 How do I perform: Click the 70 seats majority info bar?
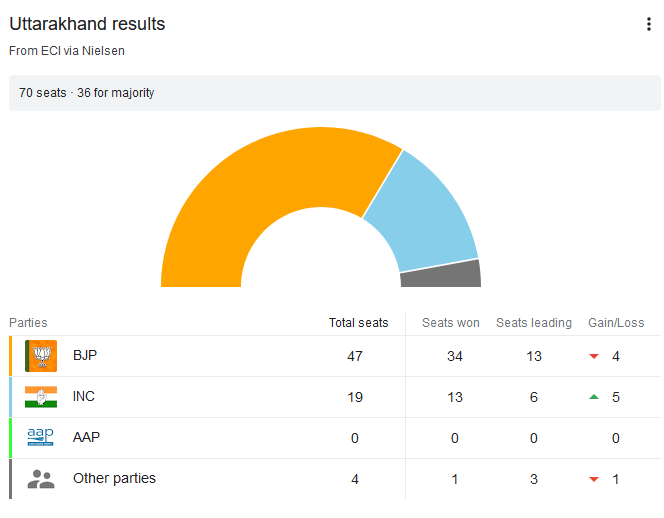334,93
